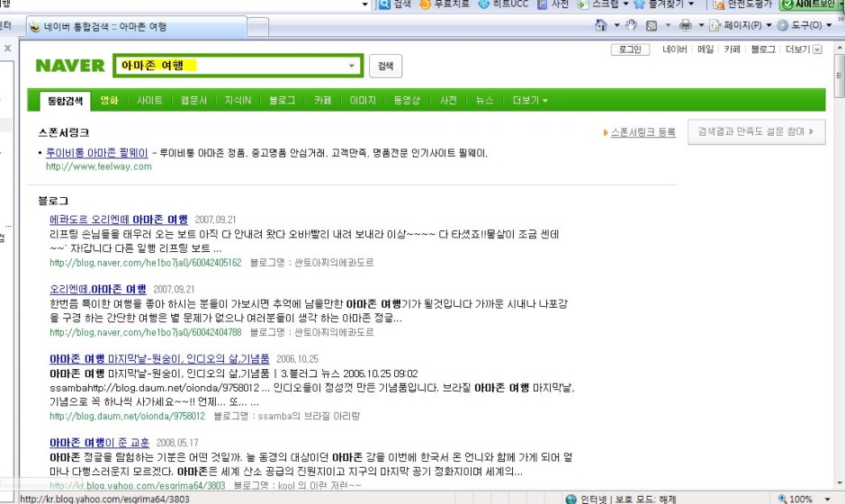Click the 스크랩 scrap toolbar icon

pos(583,4)
